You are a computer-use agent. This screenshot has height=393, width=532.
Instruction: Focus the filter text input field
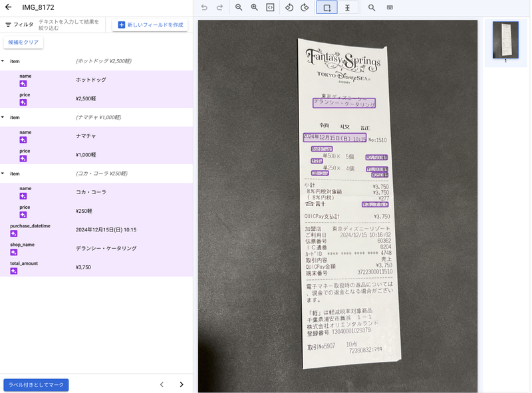click(70, 25)
